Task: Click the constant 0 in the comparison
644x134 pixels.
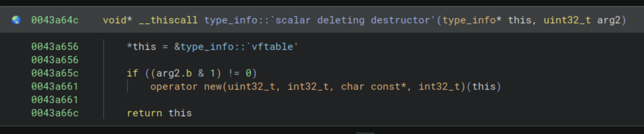Action: (248, 73)
